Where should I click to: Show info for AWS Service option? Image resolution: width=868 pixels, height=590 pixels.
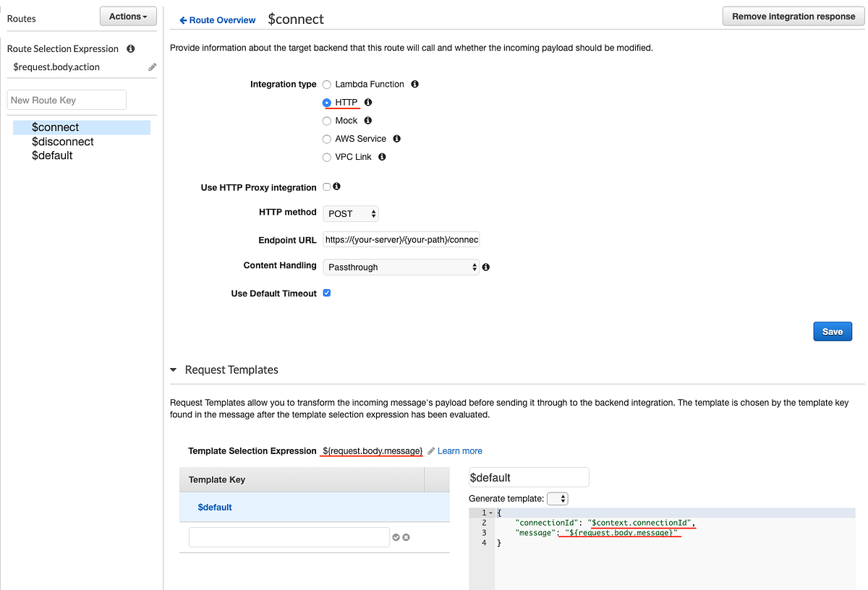[396, 138]
